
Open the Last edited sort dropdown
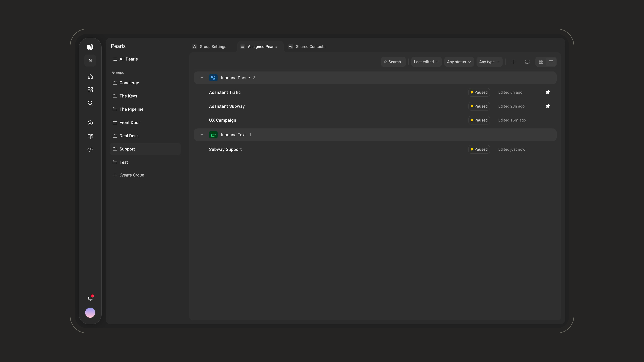pos(426,62)
